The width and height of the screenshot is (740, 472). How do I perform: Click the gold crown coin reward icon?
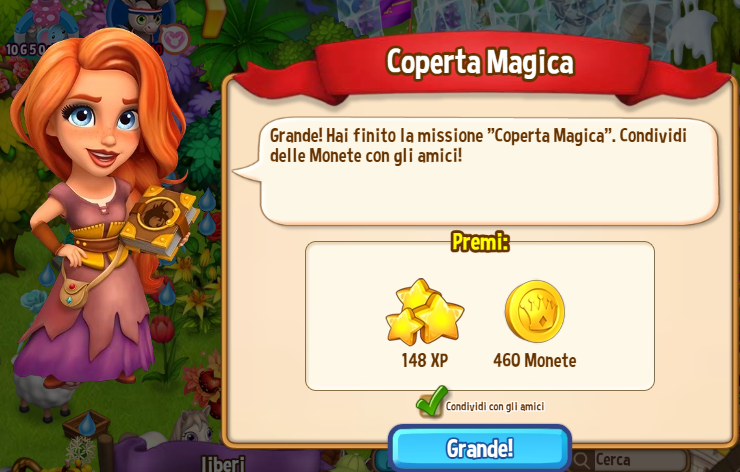tap(535, 311)
